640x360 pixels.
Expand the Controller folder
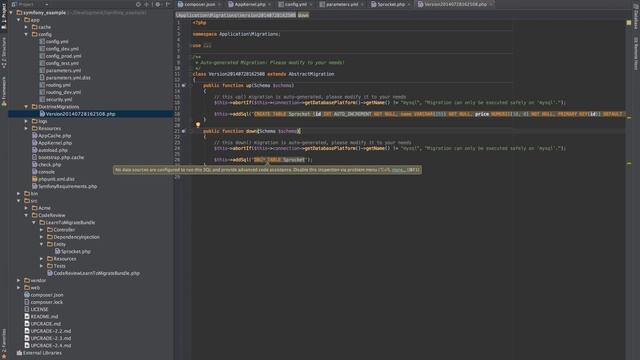click(x=42, y=230)
